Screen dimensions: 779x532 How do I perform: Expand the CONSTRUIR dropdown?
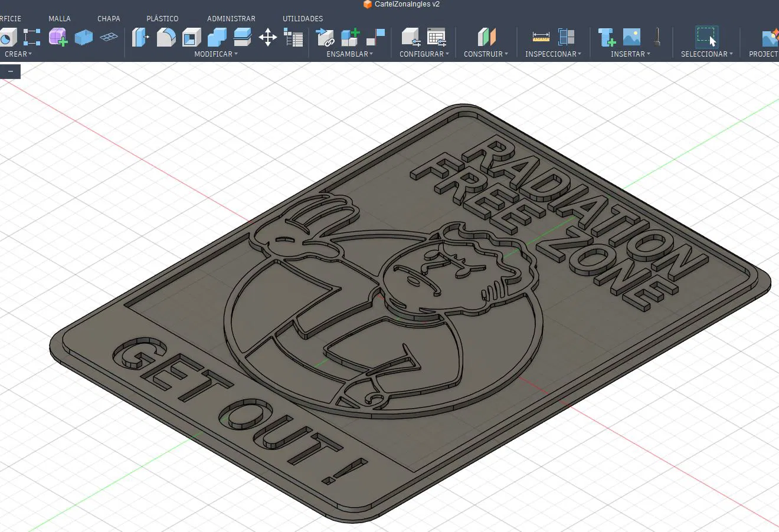click(486, 54)
